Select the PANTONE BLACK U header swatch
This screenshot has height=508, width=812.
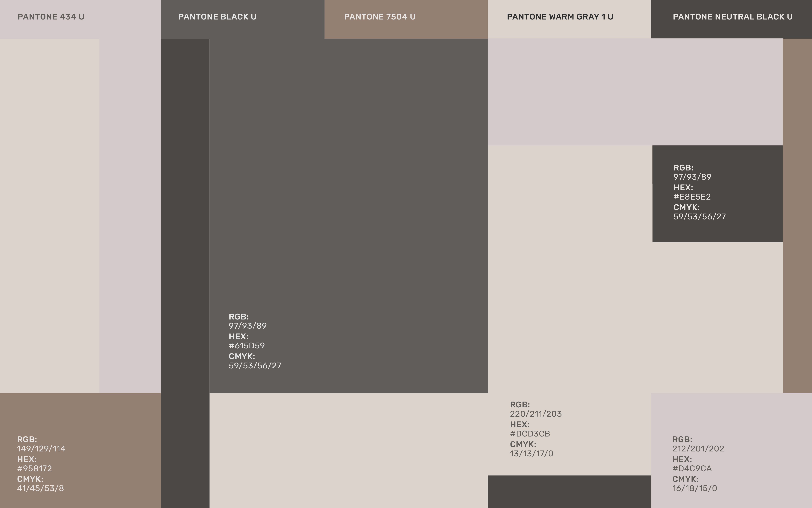[x=243, y=19]
